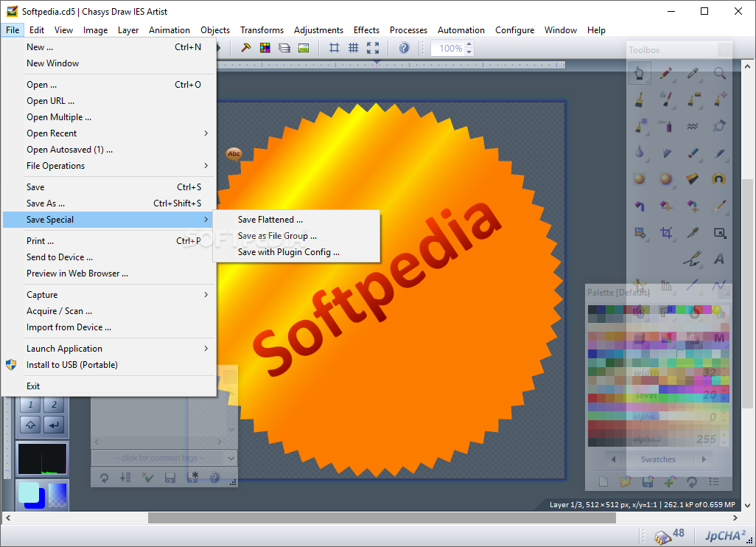756x547 pixels.
Task: Click the 100% zoom input field
Action: 449,48
